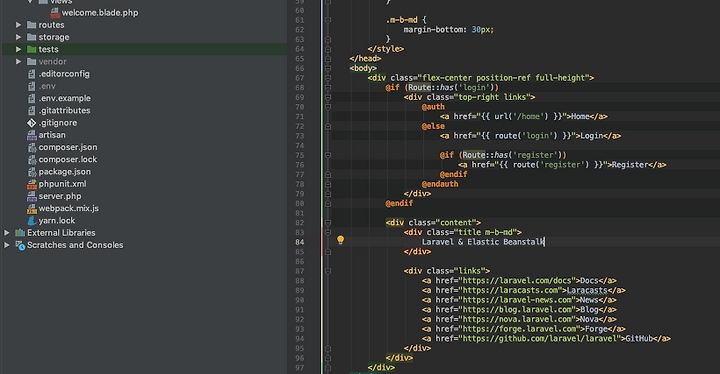Click the .env.example file icon
Image resolution: width=720 pixels, height=374 pixels.
(x=31, y=98)
